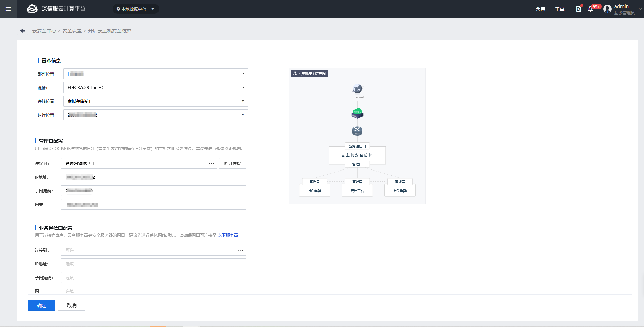Open the 工单 menu
Image resolution: width=644 pixels, height=327 pixels.
(559, 9)
